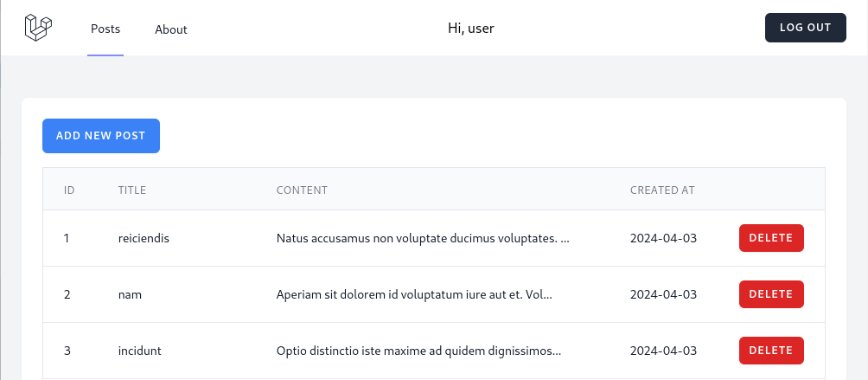Select the reiciendis title cell
The height and width of the screenshot is (380, 868).
pyautogui.click(x=144, y=238)
